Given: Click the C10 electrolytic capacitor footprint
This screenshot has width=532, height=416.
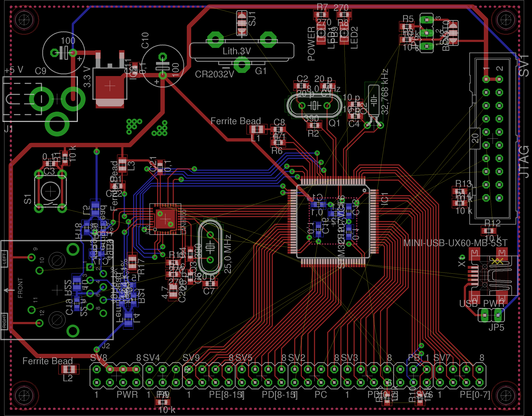Looking at the screenshot, I should [163, 66].
